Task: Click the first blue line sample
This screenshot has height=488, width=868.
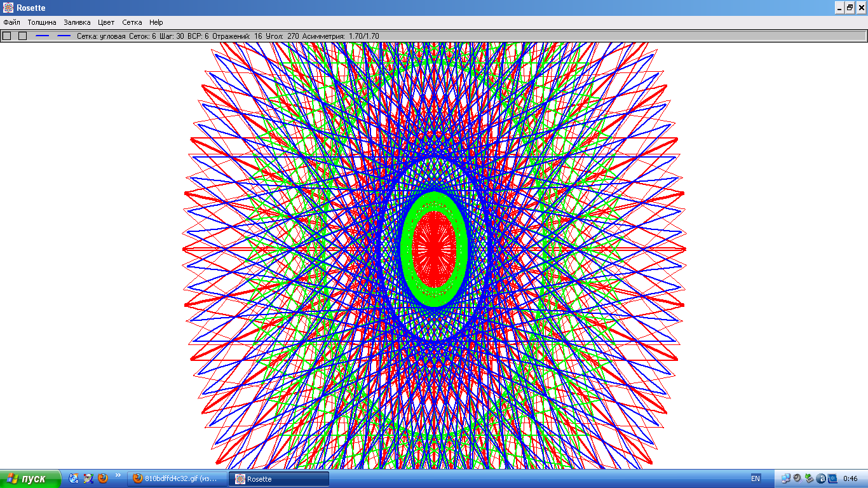Action: click(x=43, y=36)
